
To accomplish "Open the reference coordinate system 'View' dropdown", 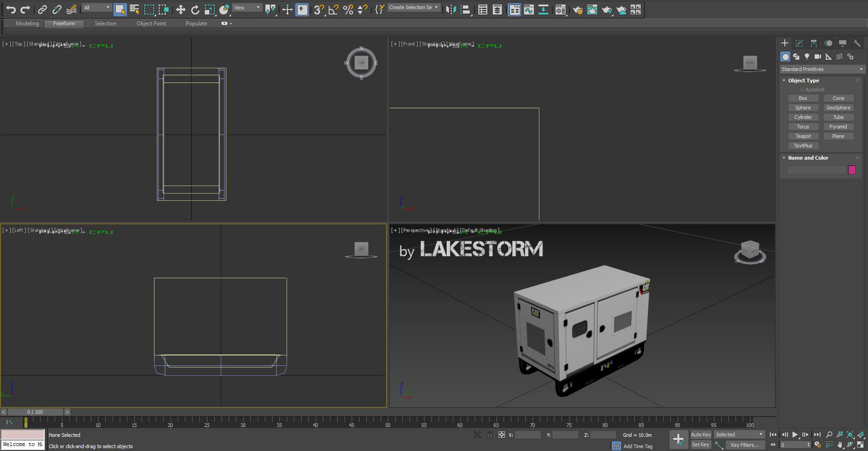I will coord(247,8).
